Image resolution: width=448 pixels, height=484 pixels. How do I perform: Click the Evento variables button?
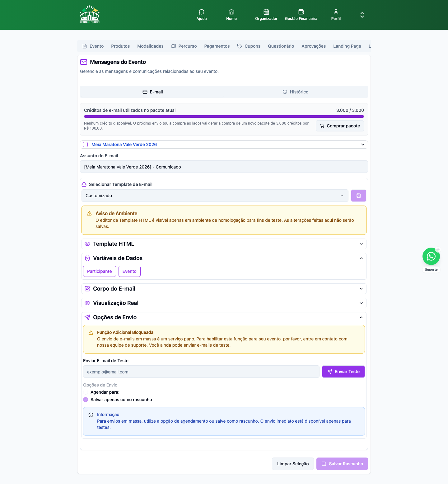coord(129,271)
